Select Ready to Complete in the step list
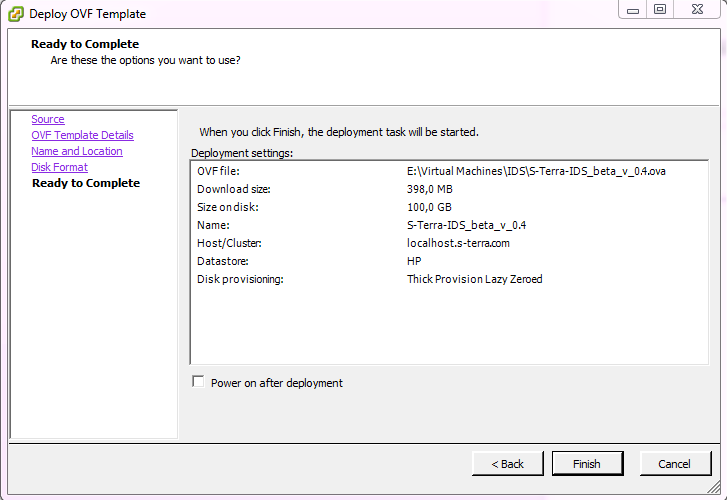Screen dimensions: 727x500 click(x=86, y=183)
